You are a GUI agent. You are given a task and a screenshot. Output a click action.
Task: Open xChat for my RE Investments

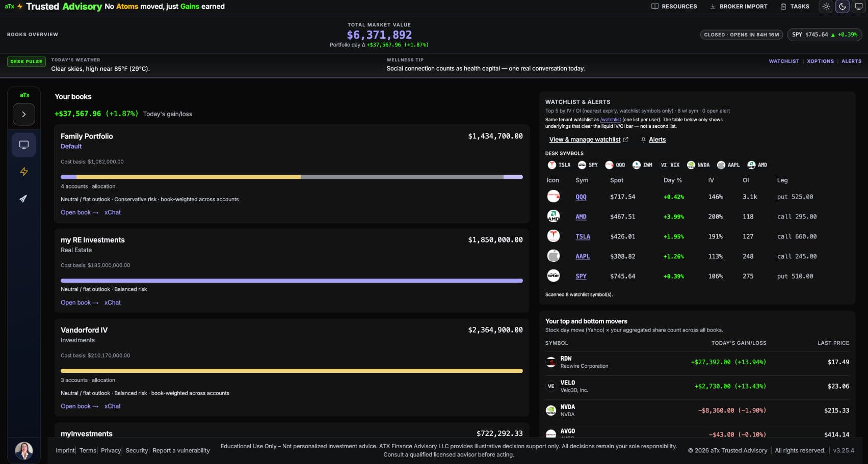113,303
